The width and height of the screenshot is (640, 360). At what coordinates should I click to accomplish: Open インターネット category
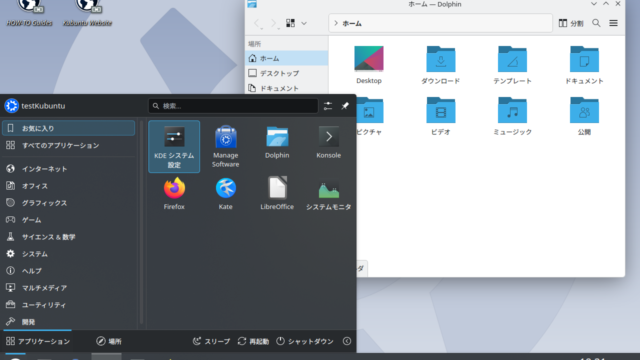pos(69,169)
